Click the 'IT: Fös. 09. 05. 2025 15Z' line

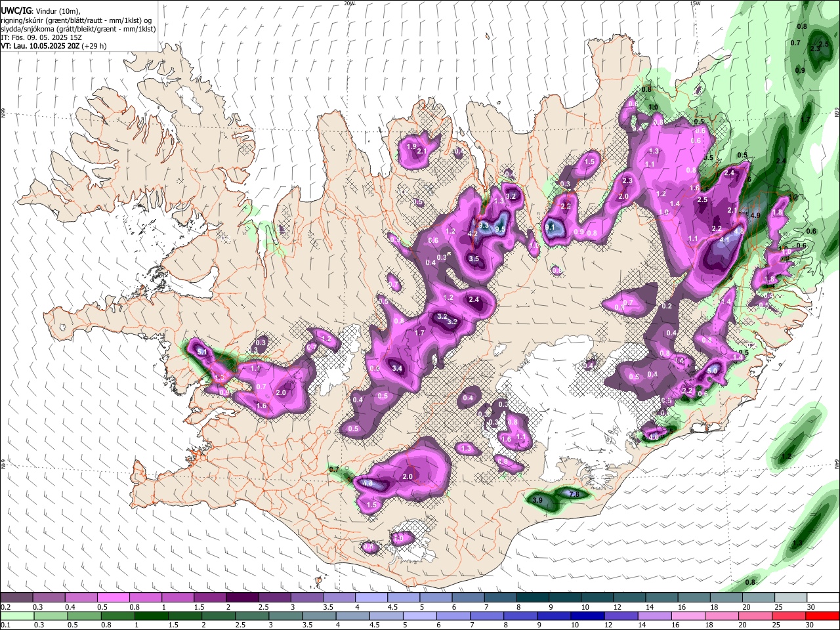click(x=41, y=37)
